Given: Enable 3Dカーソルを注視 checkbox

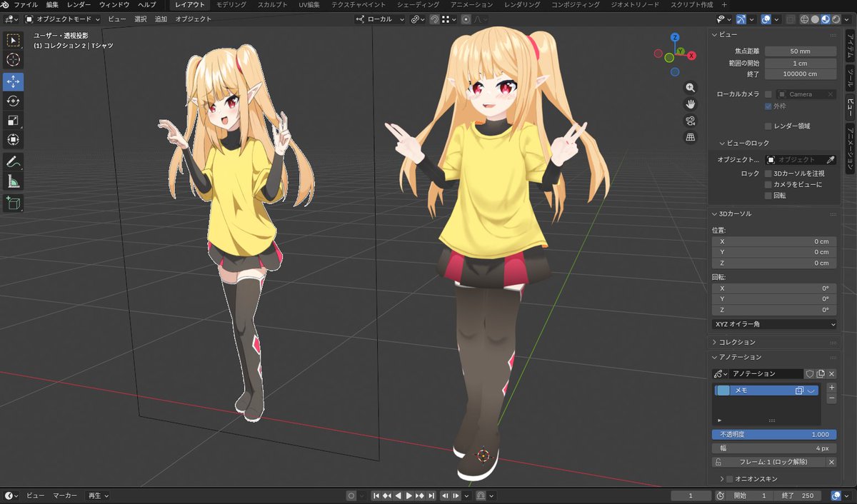Looking at the screenshot, I should coord(768,173).
